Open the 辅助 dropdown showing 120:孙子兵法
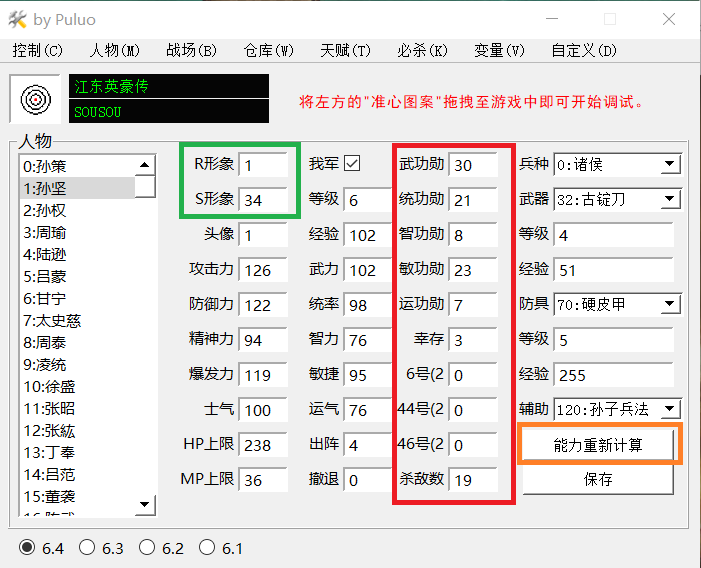Screen dimensions: 701x568 [617, 409]
